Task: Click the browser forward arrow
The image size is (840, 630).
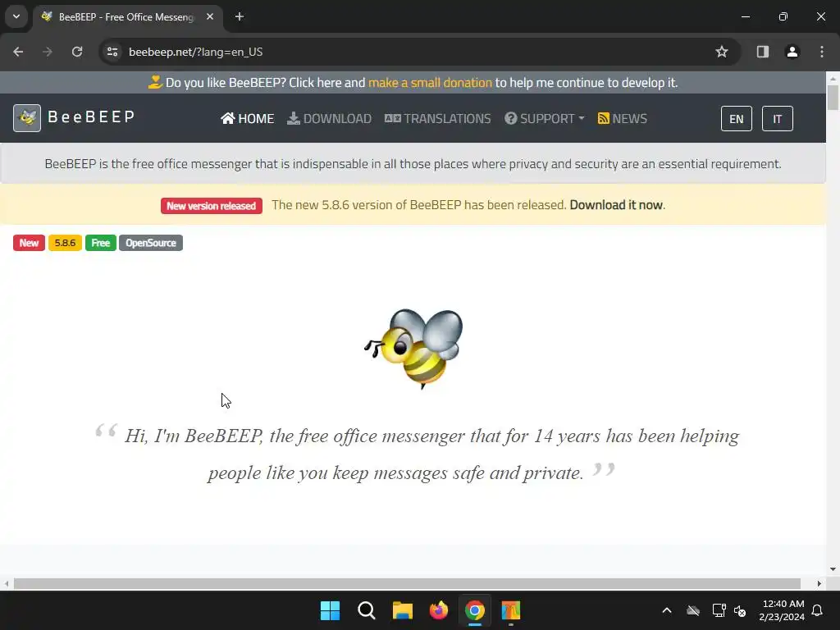Action: (x=48, y=52)
